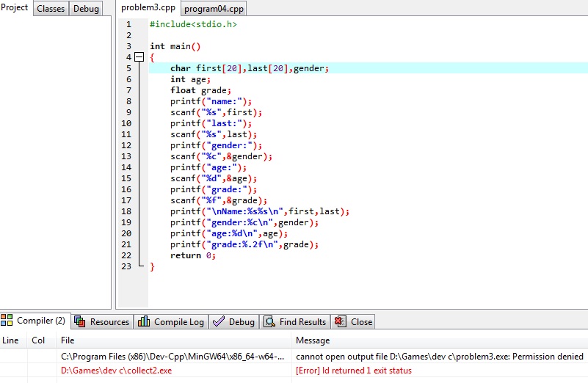Click line number 23 in gutter
Screen dimensions: 588x383
coord(126,266)
